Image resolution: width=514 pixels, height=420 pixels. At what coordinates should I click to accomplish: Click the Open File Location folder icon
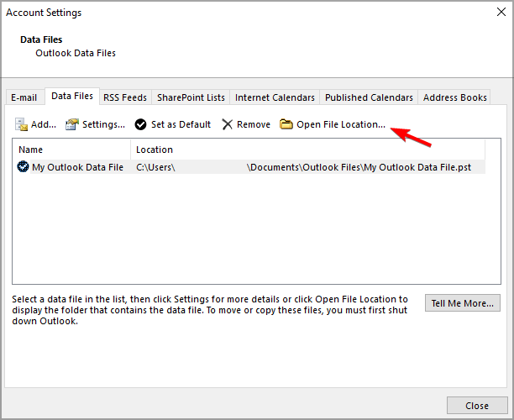pyautogui.click(x=286, y=124)
